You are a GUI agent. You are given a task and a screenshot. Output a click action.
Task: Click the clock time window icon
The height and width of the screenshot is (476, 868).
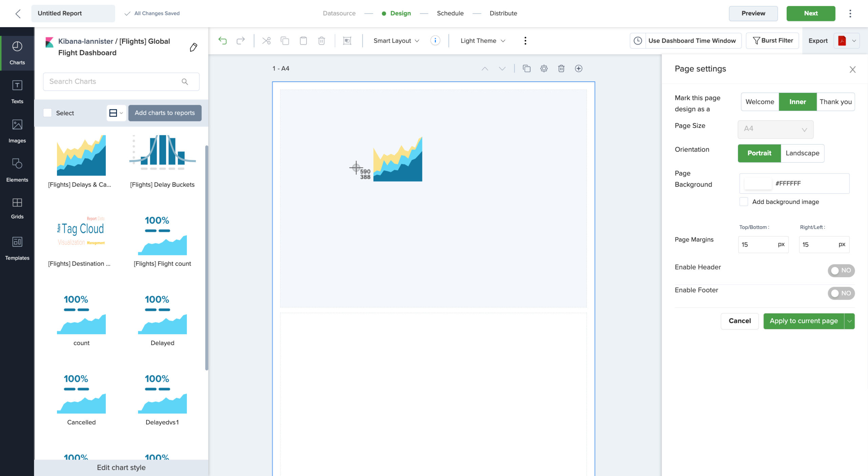(x=638, y=41)
